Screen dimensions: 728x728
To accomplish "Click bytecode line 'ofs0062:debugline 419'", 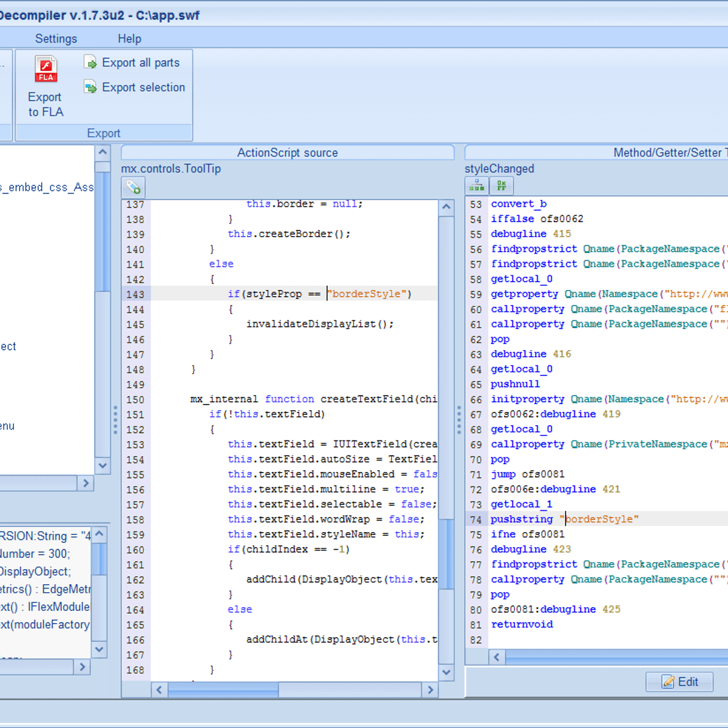I will (556, 414).
